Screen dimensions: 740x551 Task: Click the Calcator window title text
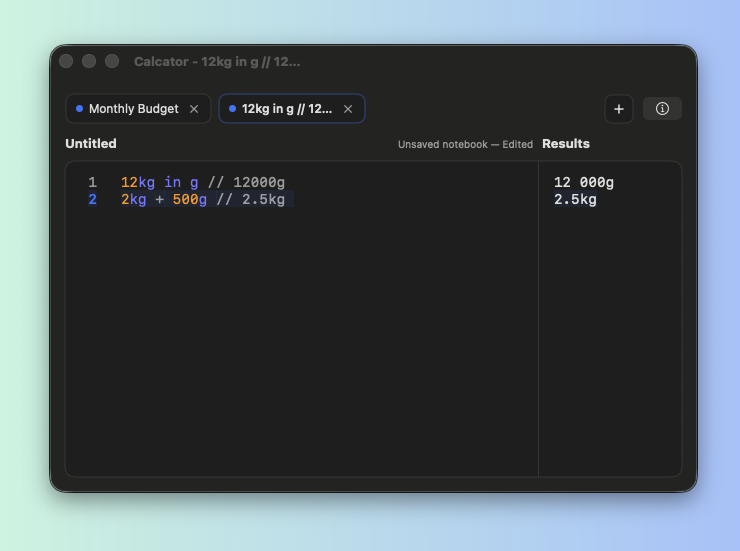[217, 62]
